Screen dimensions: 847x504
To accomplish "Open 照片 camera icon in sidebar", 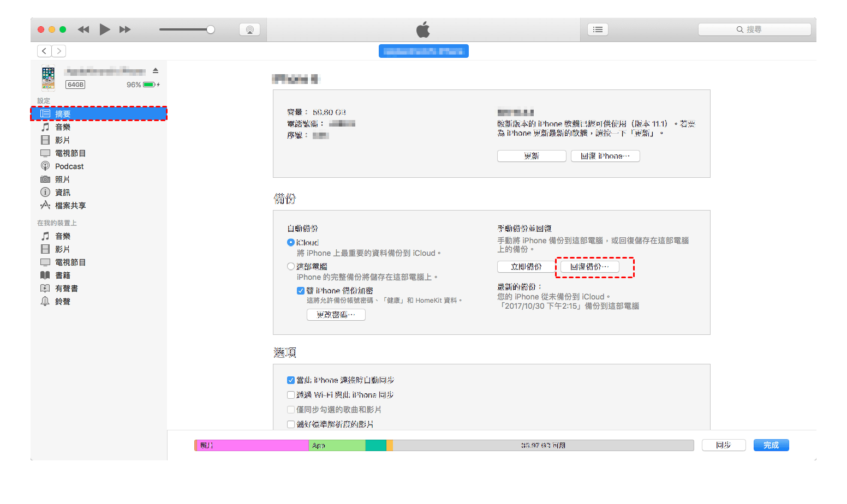I will [x=45, y=179].
